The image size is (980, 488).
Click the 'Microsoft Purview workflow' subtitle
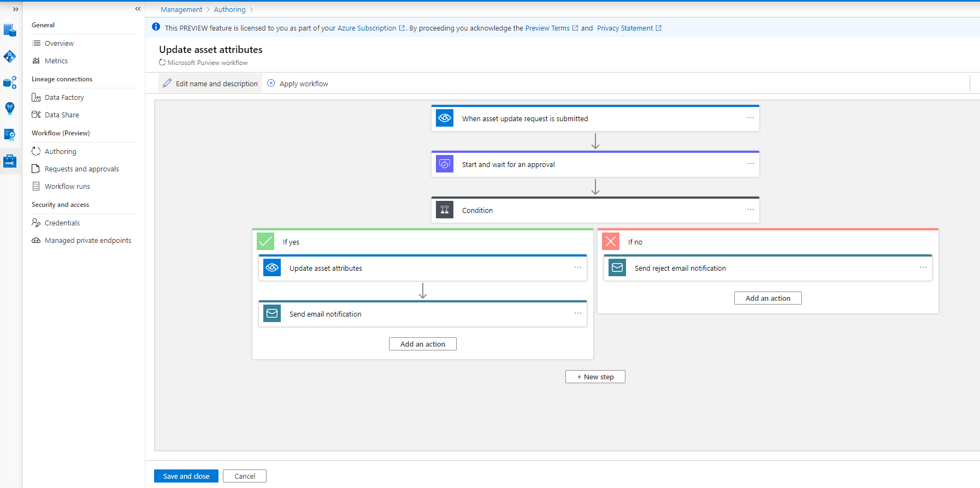[x=208, y=63]
